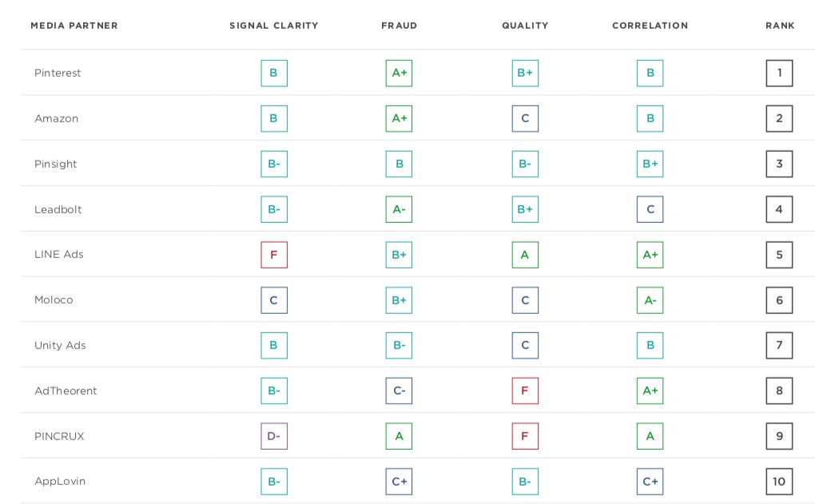
Task: Click Moloco's Signal Clarity C badge
Action: coord(274,300)
